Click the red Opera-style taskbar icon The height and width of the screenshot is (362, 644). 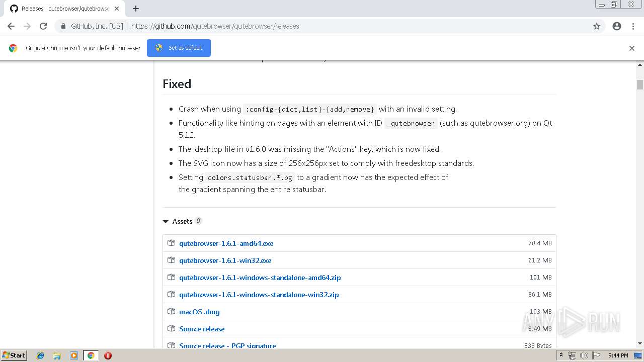point(108,355)
